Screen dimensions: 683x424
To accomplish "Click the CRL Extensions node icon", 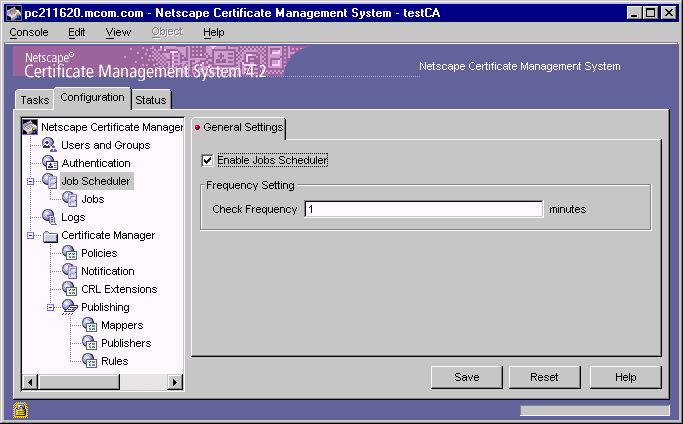I will (x=70, y=288).
